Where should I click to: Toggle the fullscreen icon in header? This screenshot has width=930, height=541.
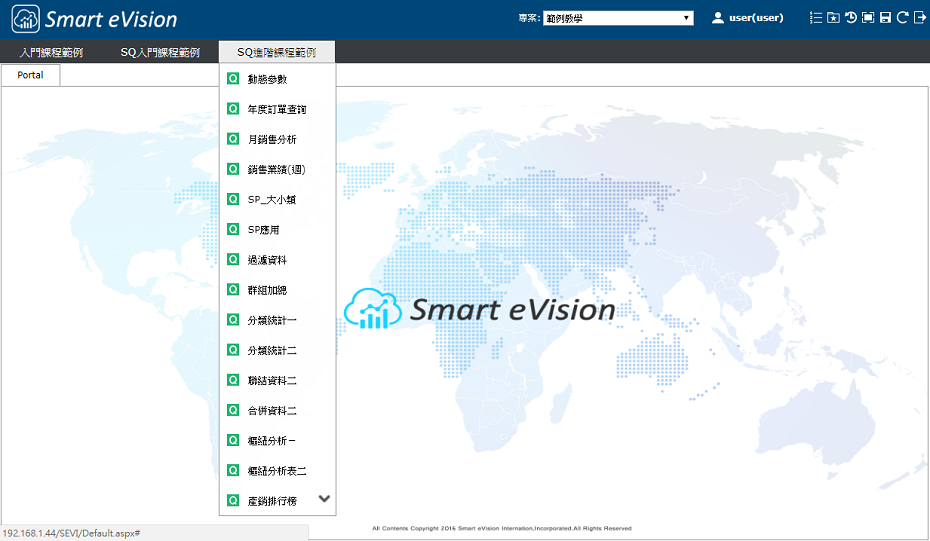coord(868,18)
